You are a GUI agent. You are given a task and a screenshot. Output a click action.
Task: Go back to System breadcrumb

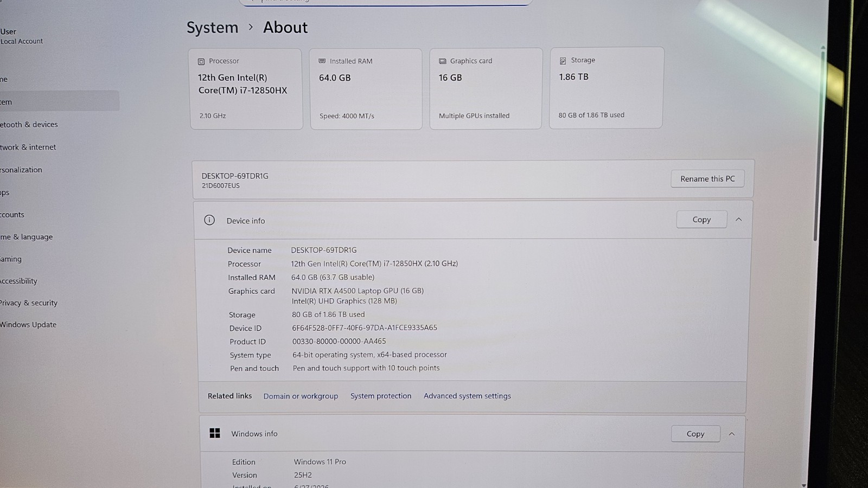(x=212, y=28)
